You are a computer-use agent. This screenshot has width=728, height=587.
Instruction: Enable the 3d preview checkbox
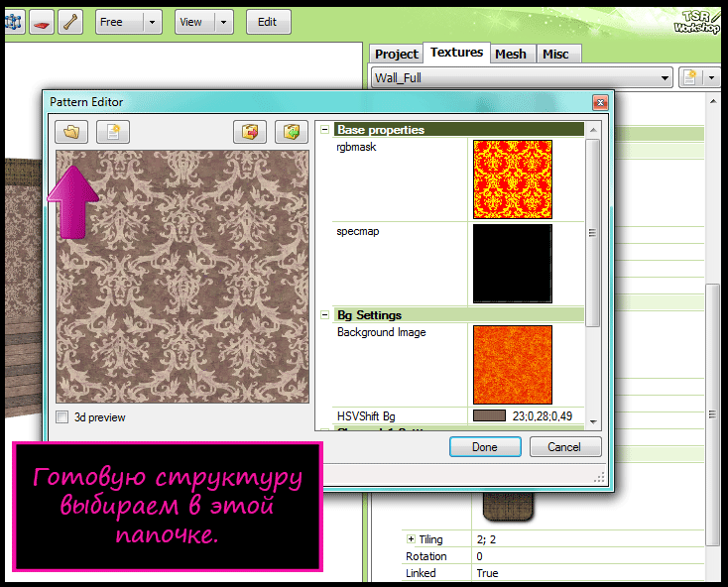[x=62, y=416]
